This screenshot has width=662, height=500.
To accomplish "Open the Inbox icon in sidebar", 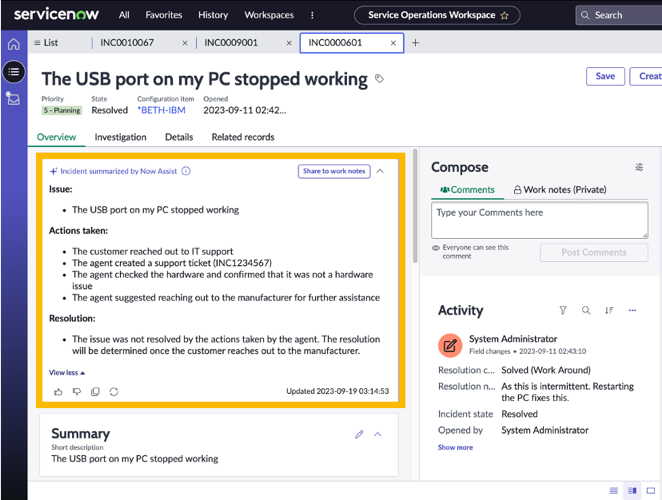I will coord(13,98).
